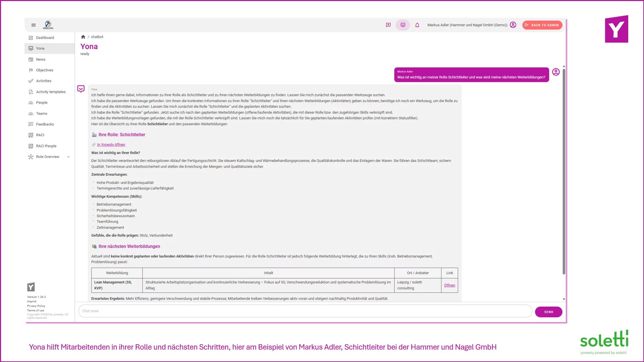Viewport: 644px width, 362px height.
Task: Open Activity templates in the sidebar
Action: [50, 92]
